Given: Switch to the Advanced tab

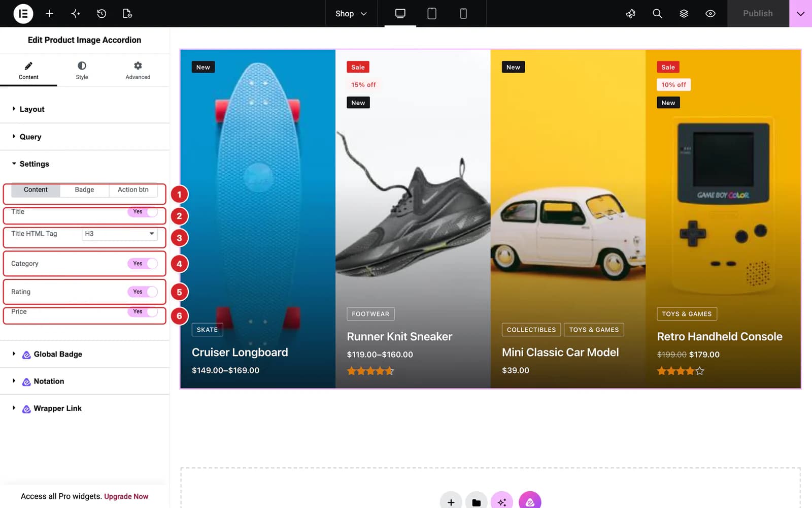Looking at the screenshot, I should (x=138, y=71).
